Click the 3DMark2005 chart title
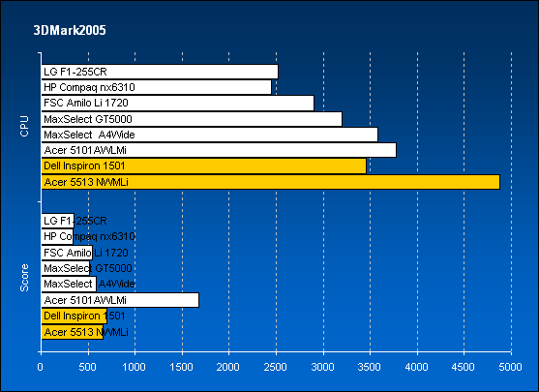This screenshot has width=539, height=392. [x=70, y=30]
